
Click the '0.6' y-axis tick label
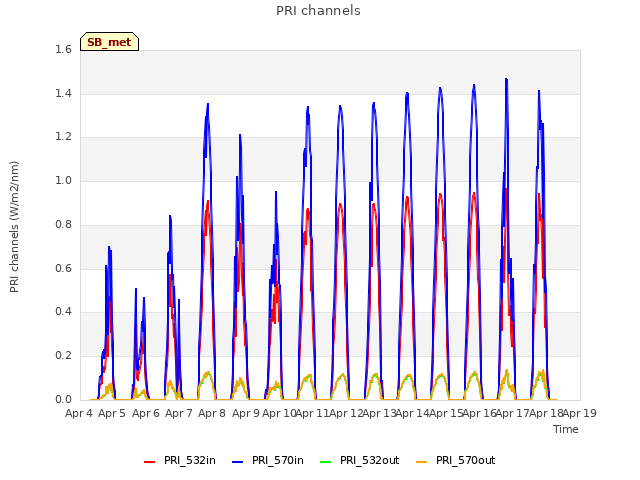coord(63,268)
